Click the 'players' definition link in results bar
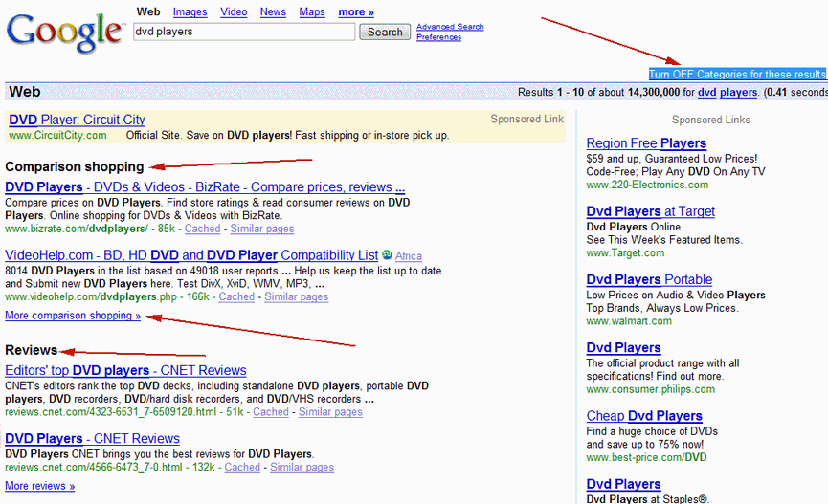 point(738,93)
